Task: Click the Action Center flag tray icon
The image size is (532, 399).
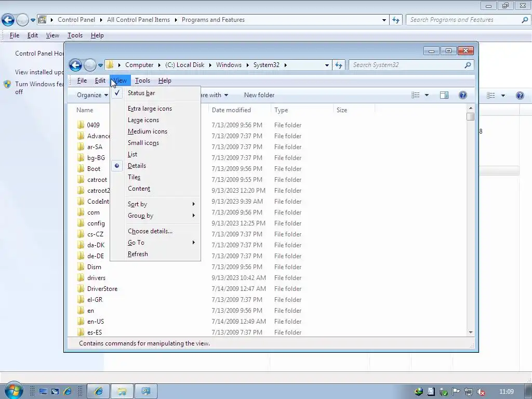Action: pos(456,392)
